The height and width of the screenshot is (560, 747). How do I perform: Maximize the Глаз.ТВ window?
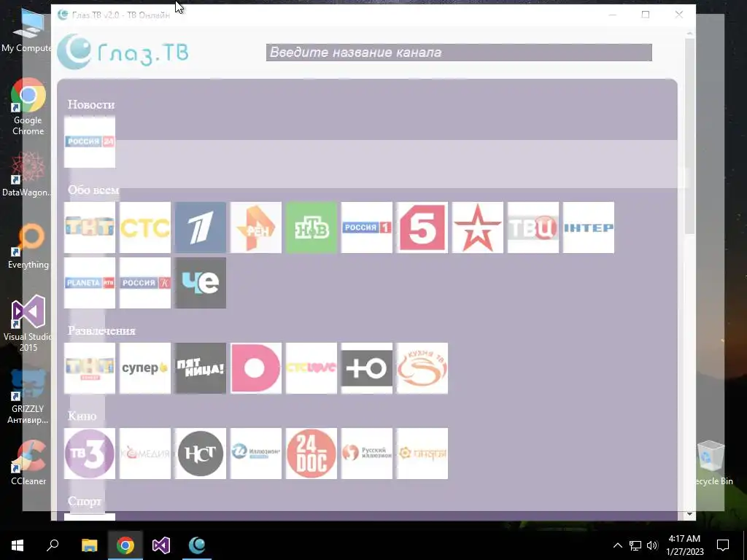click(x=646, y=15)
